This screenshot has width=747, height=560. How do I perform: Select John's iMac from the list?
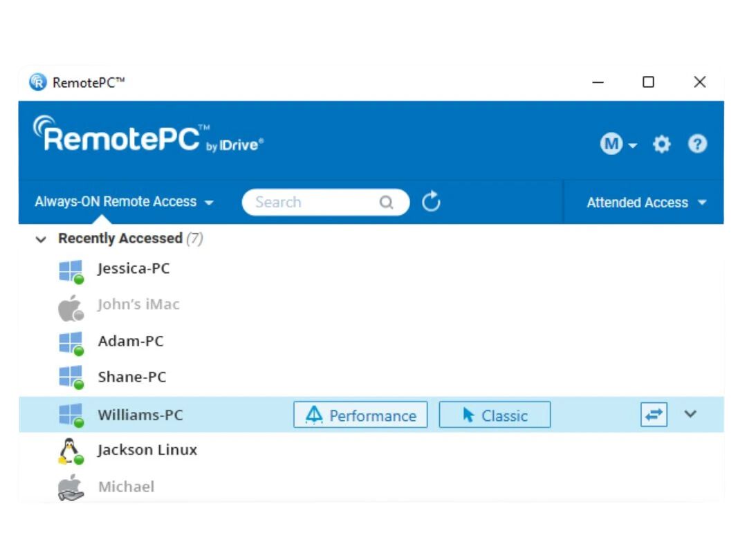pyautogui.click(x=138, y=304)
